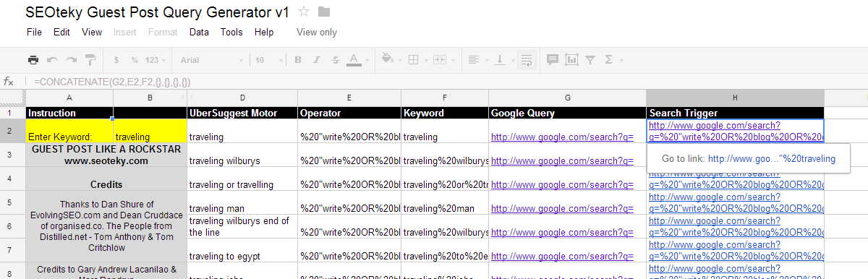
Task: Click the Google Query link in row 5
Action: (562, 208)
